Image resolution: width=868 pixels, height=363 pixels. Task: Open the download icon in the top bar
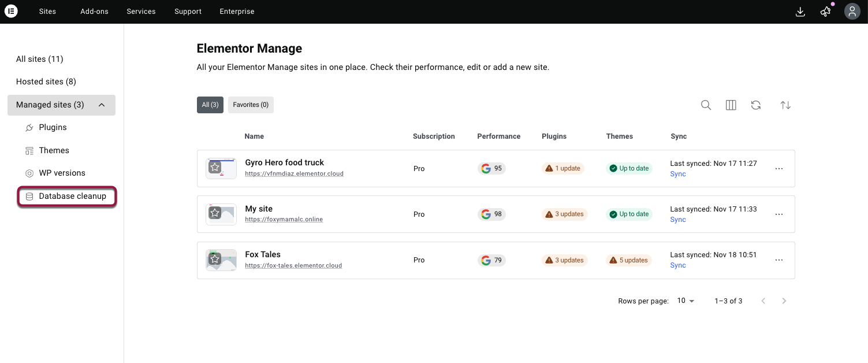pyautogui.click(x=800, y=12)
